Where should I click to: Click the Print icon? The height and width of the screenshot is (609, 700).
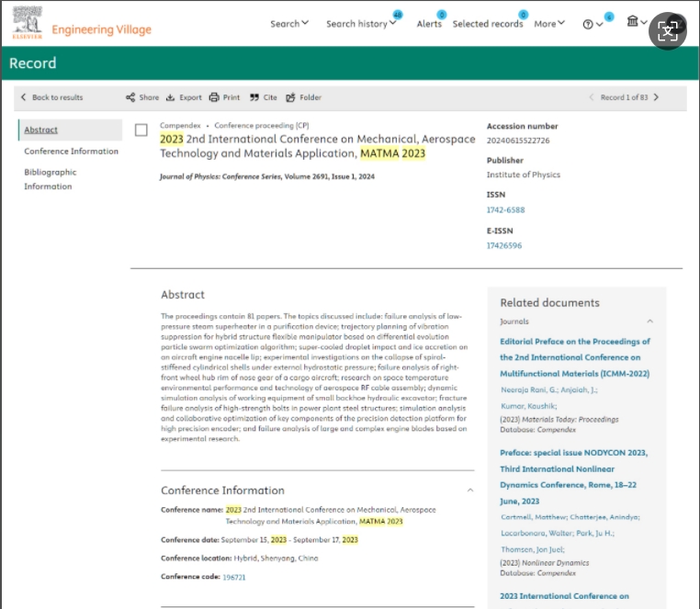[x=214, y=97]
